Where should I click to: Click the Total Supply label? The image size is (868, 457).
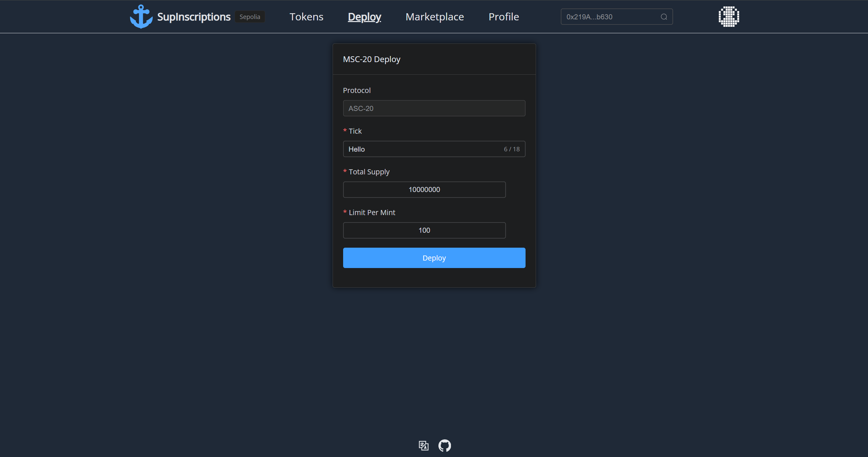point(369,172)
